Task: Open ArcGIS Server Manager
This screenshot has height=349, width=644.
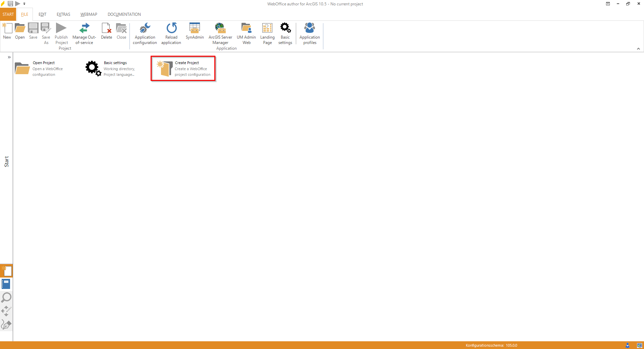Action: pyautogui.click(x=220, y=34)
